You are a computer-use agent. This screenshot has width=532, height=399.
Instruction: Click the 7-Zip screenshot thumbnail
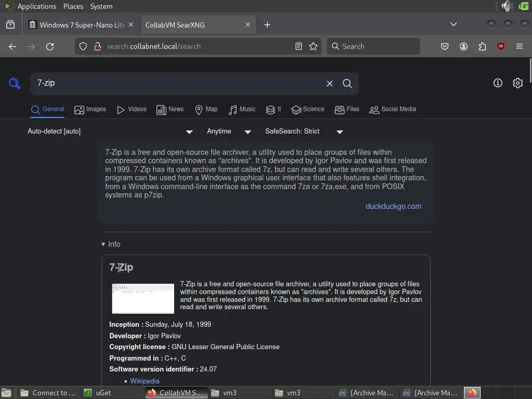click(x=143, y=299)
